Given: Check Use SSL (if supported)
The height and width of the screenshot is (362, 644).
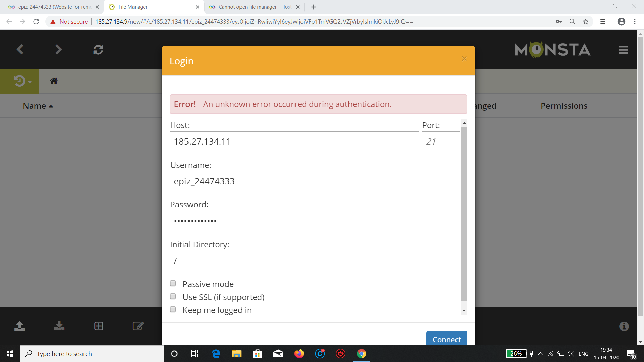Looking at the screenshot, I should [x=173, y=296].
